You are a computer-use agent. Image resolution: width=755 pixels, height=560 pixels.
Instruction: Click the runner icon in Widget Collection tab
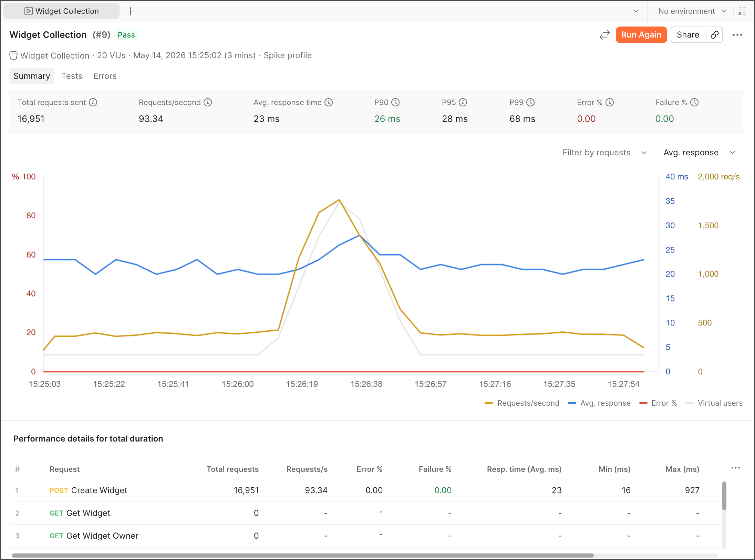coord(29,11)
